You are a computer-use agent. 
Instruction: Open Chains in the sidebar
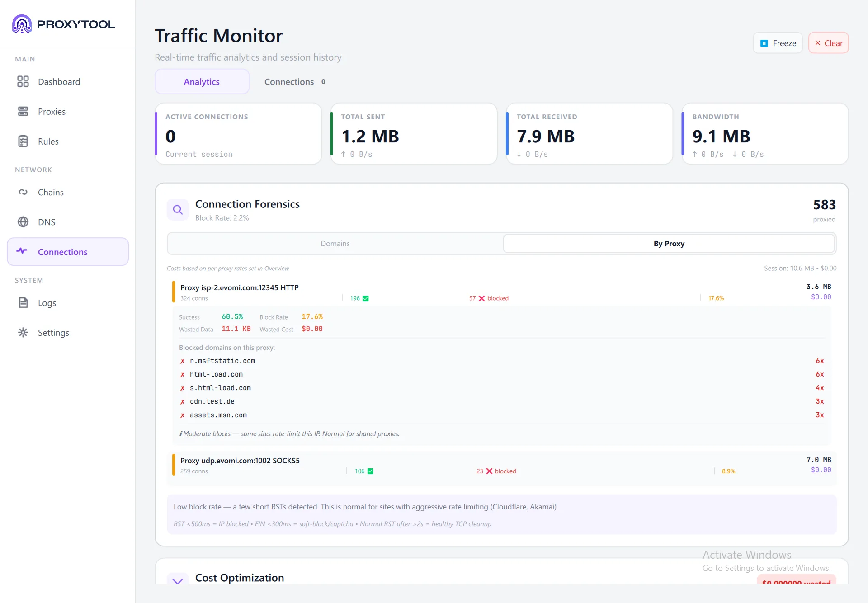click(68, 192)
